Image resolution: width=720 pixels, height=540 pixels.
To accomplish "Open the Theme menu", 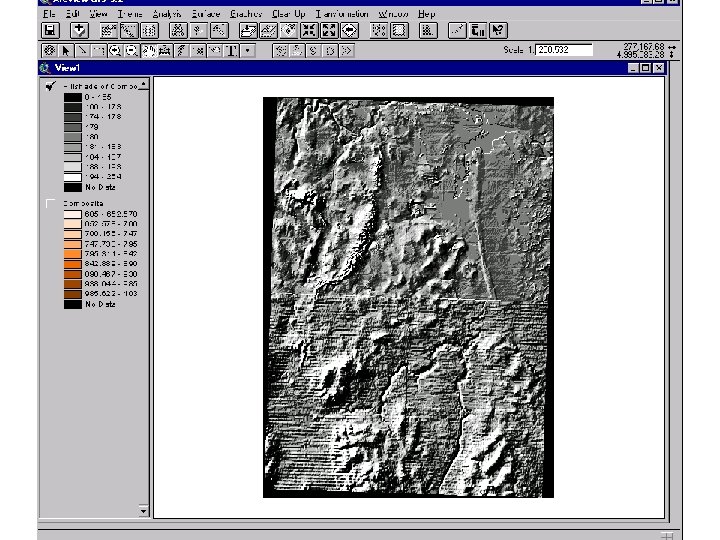I will (x=130, y=14).
